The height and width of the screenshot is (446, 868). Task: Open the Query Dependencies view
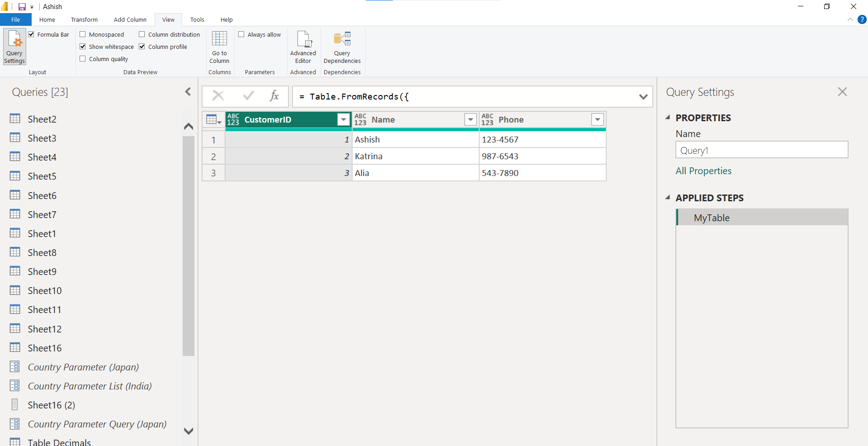click(342, 47)
